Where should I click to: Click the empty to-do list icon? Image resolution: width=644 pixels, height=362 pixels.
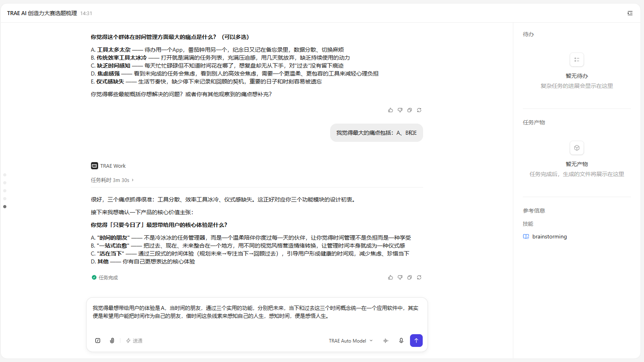tap(577, 60)
